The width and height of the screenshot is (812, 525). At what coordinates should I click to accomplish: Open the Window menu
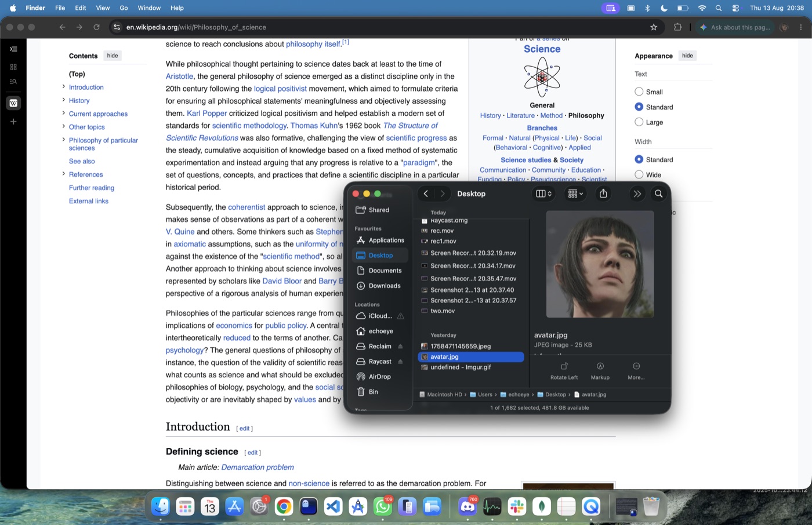[149, 8]
